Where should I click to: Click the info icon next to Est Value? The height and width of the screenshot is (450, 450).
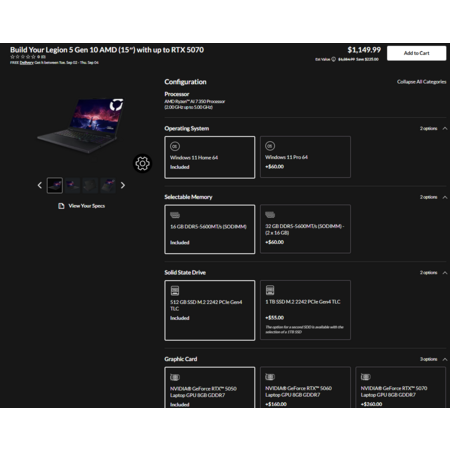[x=334, y=59]
